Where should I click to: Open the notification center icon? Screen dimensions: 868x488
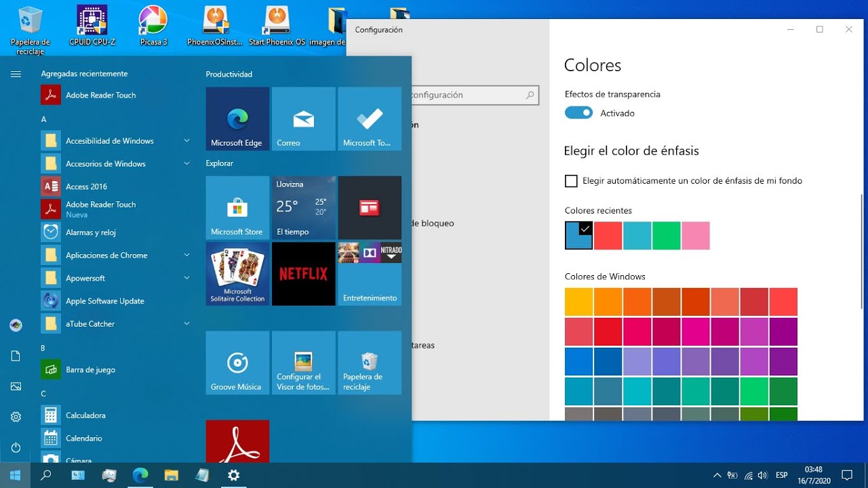tap(846, 475)
